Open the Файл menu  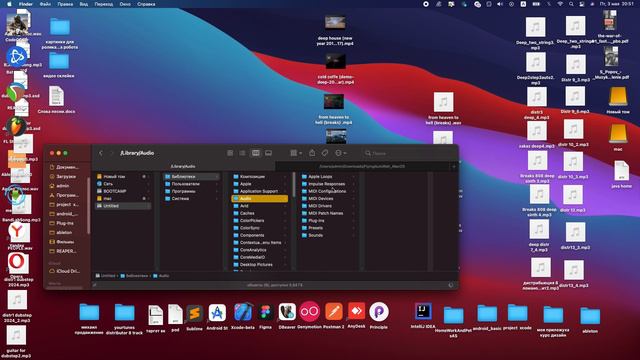pos(45,4)
